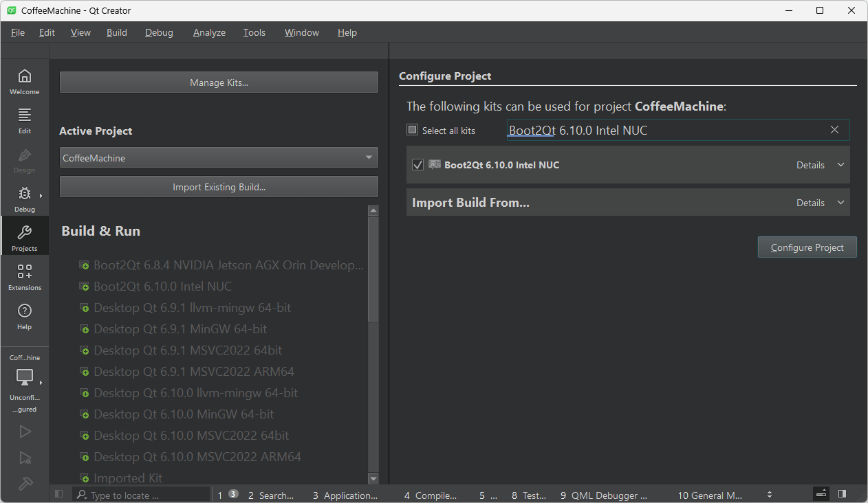Enable the Select all kits checkbox

click(x=412, y=129)
